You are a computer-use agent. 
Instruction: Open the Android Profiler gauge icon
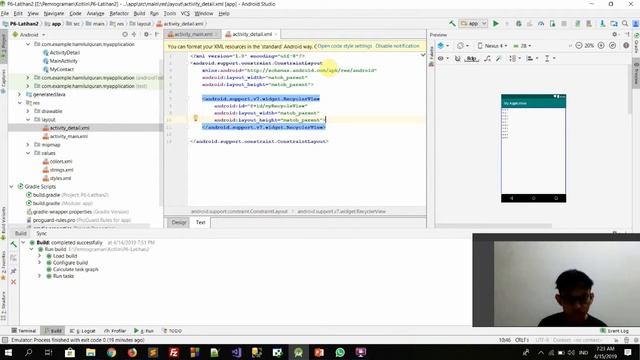tap(541, 24)
